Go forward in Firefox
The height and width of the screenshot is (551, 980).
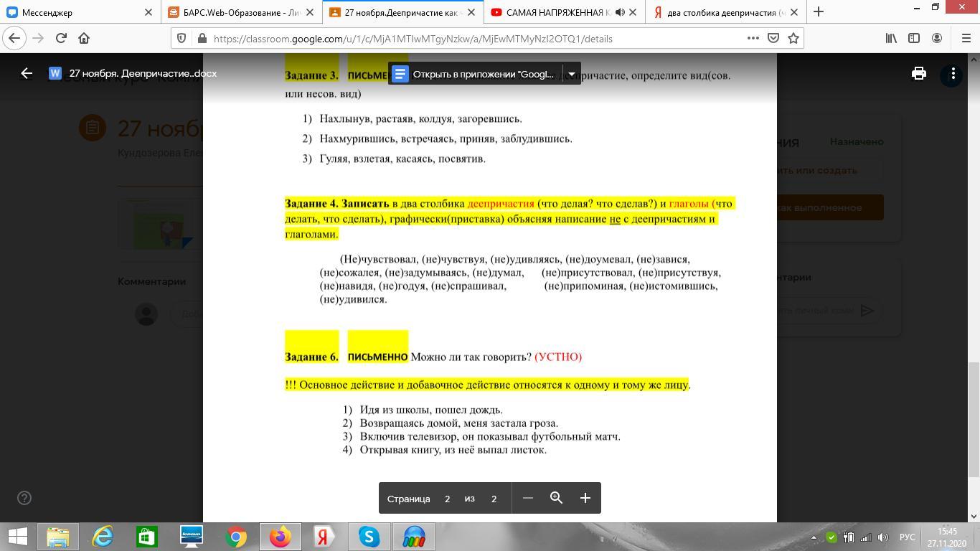pos(38,38)
